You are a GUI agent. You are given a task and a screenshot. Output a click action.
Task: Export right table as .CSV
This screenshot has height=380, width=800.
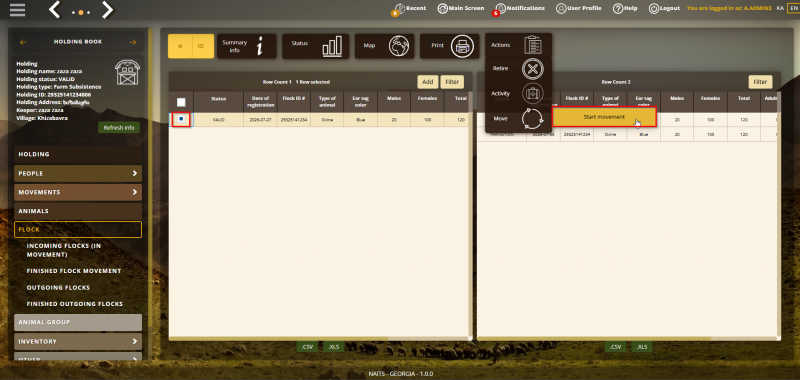[x=615, y=347]
